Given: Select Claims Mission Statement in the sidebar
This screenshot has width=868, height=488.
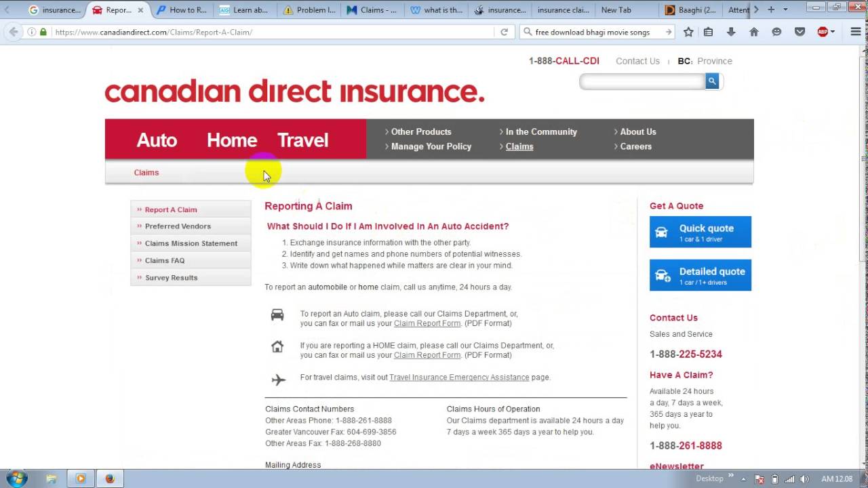Looking at the screenshot, I should (x=191, y=243).
